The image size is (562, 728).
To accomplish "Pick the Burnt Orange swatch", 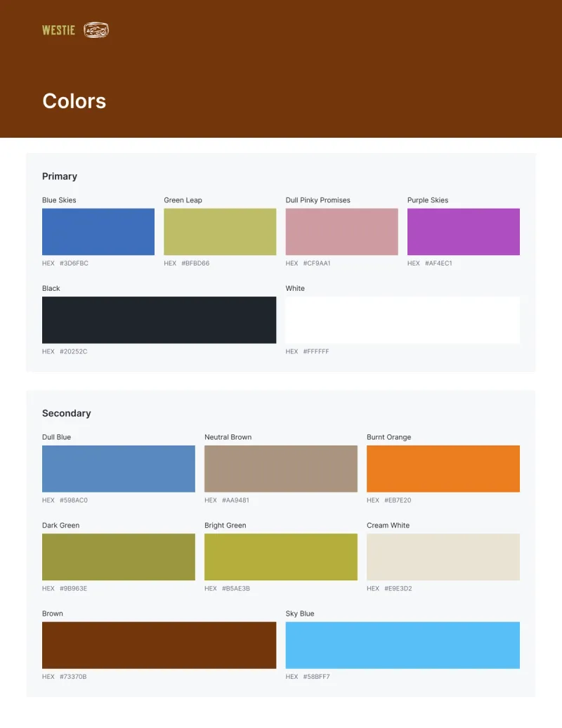I will point(443,469).
